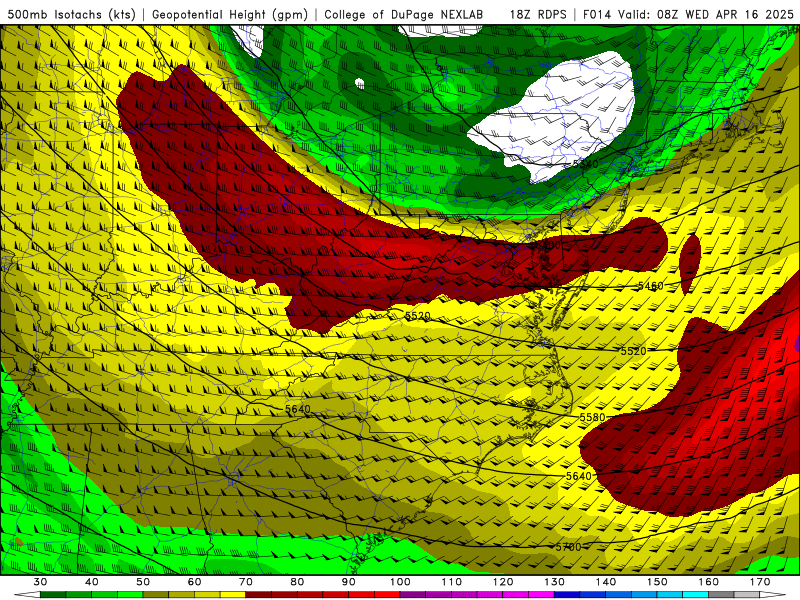The image size is (800, 600).
Task: Click the 50 value on the color scale
Action: [143, 582]
